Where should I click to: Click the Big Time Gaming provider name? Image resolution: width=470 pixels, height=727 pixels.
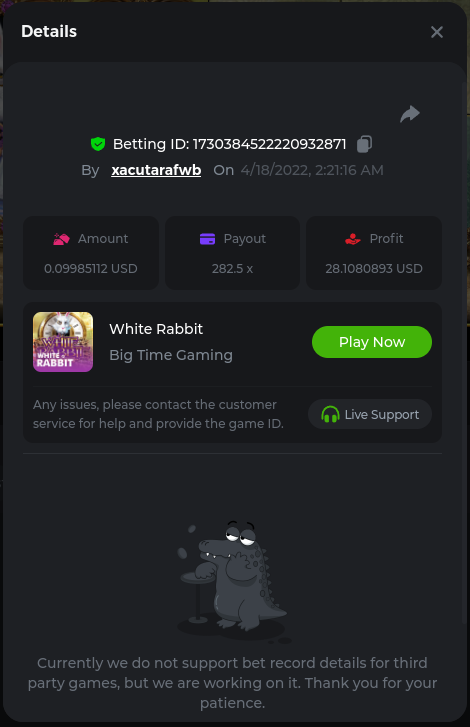pos(171,355)
